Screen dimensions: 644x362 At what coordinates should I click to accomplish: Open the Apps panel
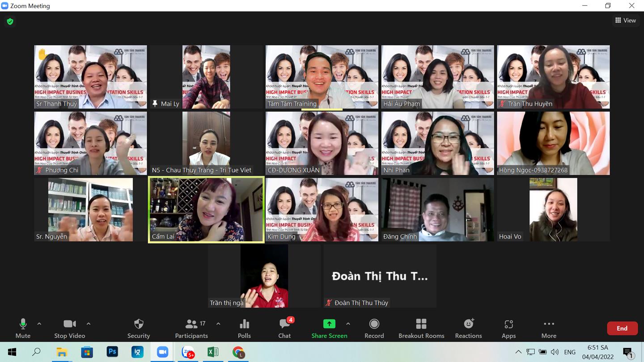point(508,328)
